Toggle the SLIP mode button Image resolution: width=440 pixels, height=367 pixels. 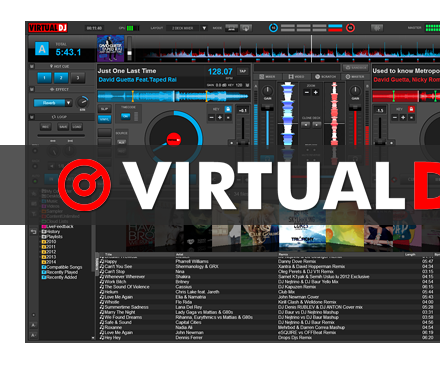(104, 109)
